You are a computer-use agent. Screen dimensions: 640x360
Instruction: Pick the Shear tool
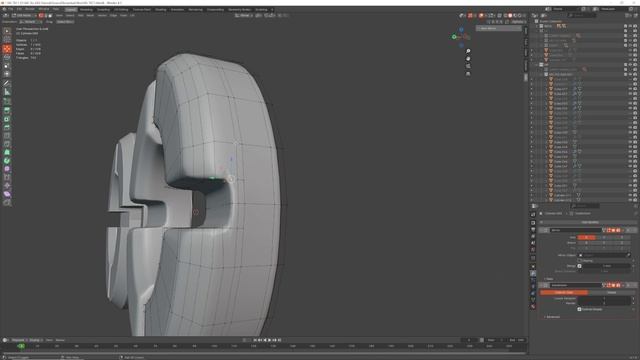click(x=7, y=194)
